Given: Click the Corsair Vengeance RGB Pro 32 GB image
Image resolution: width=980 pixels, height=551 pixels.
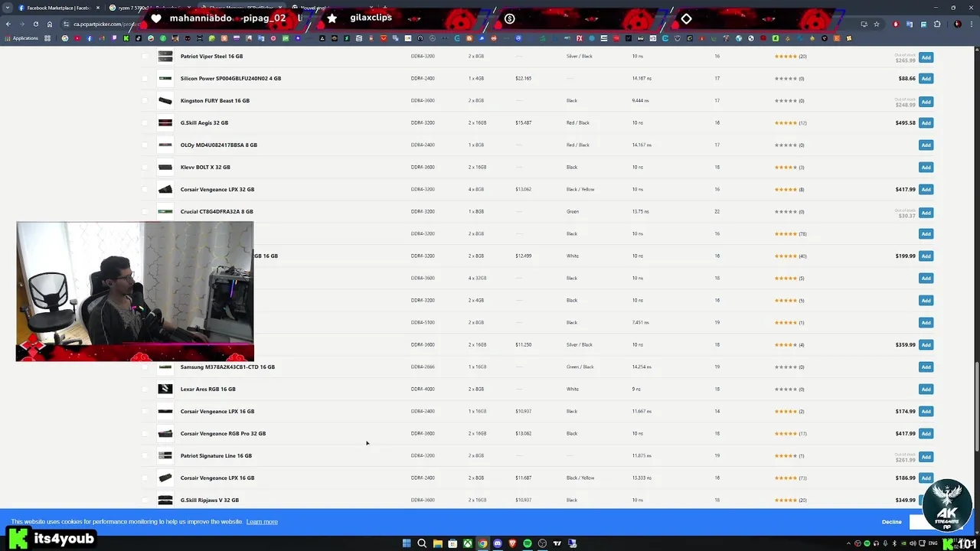Looking at the screenshot, I should click(x=165, y=433).
